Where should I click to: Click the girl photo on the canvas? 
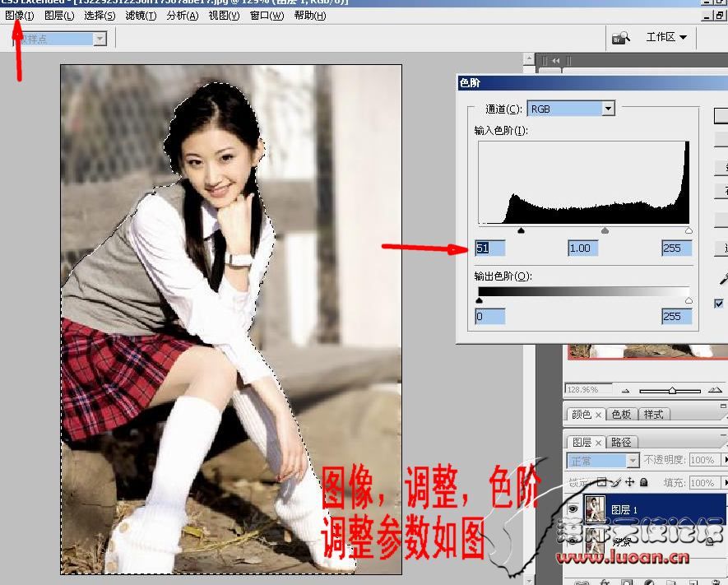pos(231,319)
